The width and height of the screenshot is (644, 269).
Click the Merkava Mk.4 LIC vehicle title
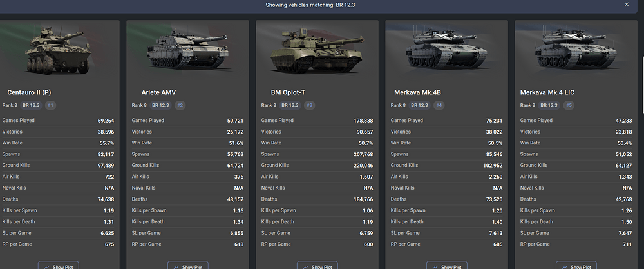point(547,92)
